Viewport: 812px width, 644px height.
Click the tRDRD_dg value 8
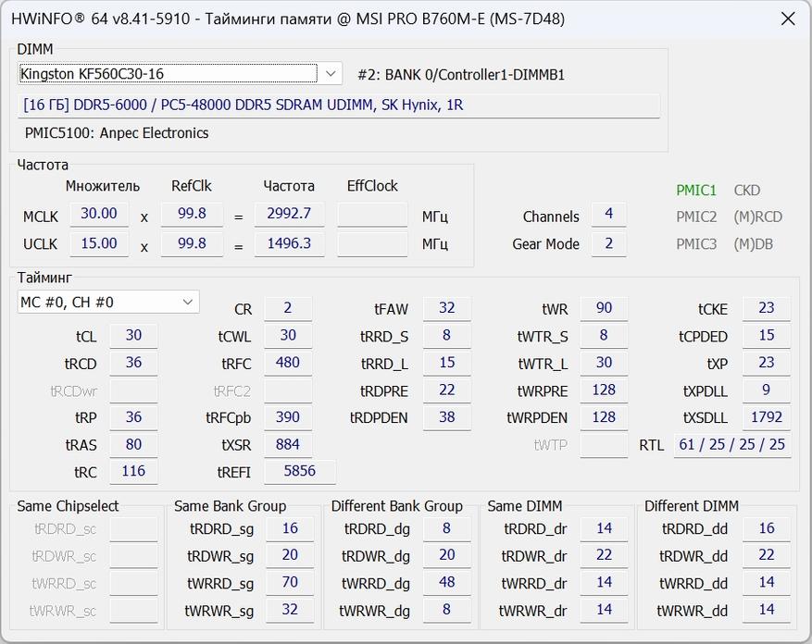click(x=447, y=528)
